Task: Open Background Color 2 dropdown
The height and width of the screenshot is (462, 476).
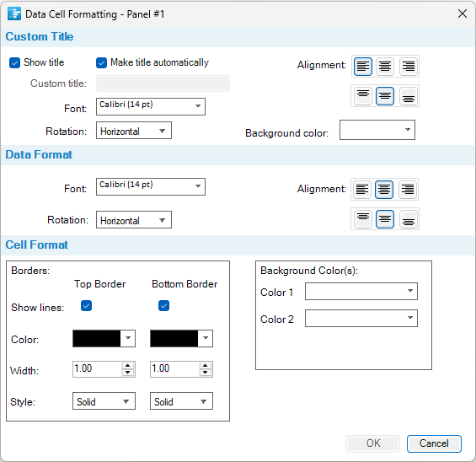Action: coord(361,318)
